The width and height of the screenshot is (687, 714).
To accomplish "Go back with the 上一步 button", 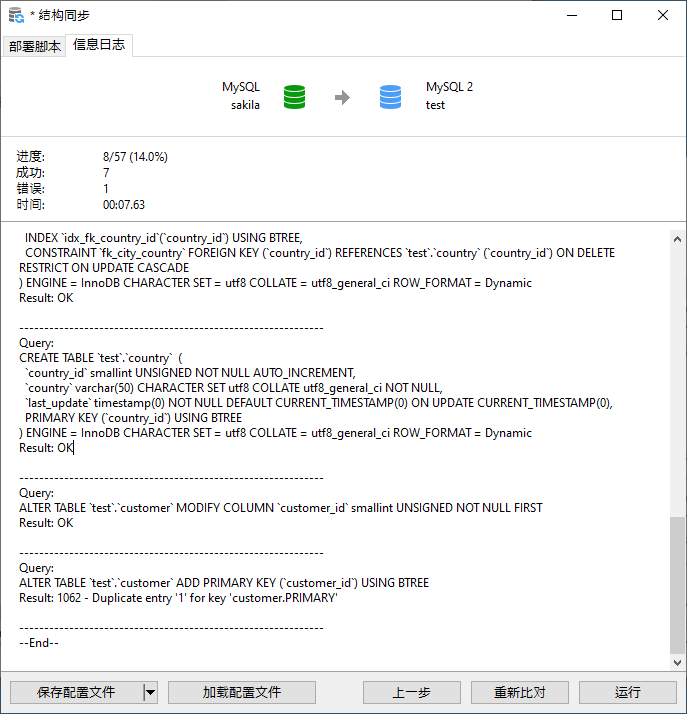I will coord(412,693).
